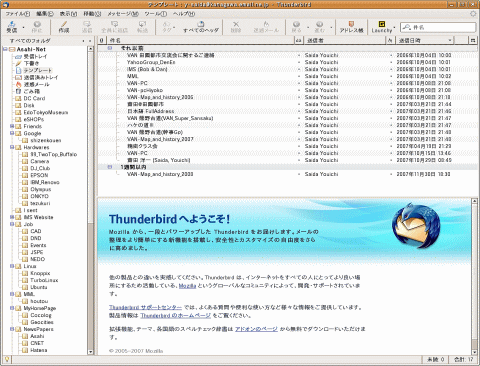The image size is (480, 366).
Task: Open the Launchy dropdown arrow
Action: pyautogui.click(x=394, y=28)
